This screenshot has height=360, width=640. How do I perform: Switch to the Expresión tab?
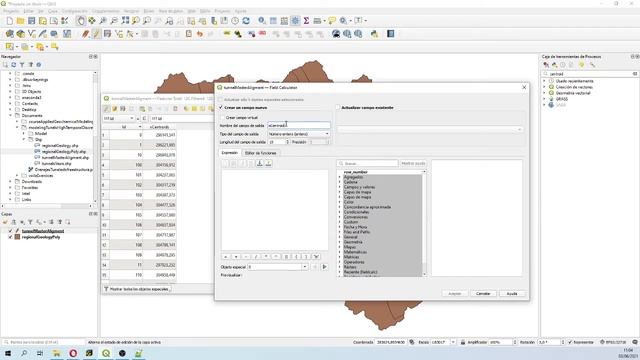[x=229, y=153]
